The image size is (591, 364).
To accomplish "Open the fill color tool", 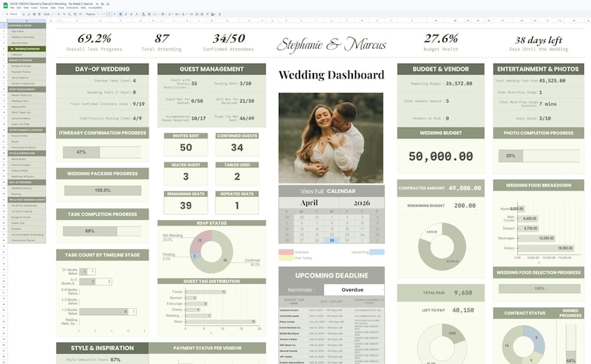I will pos(143,14).
